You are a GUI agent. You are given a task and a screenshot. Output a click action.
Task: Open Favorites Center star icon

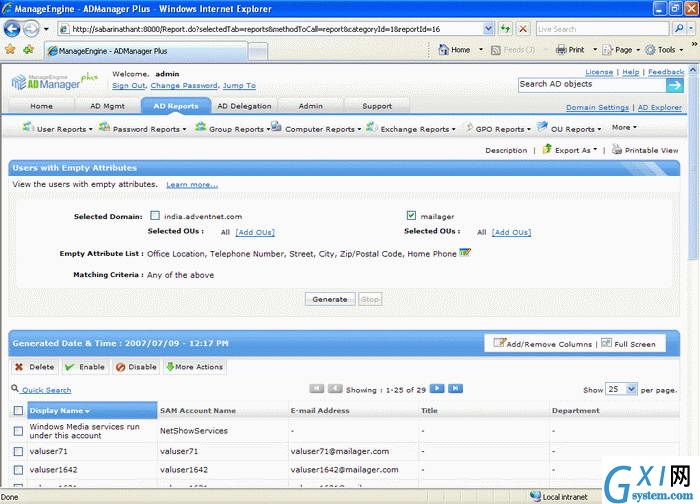click(10, 50)
